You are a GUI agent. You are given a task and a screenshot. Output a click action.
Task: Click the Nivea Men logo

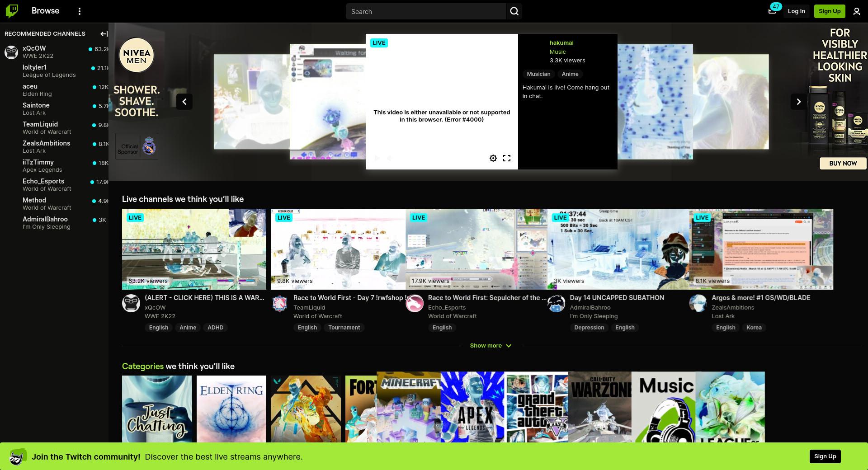pos(137,55)
